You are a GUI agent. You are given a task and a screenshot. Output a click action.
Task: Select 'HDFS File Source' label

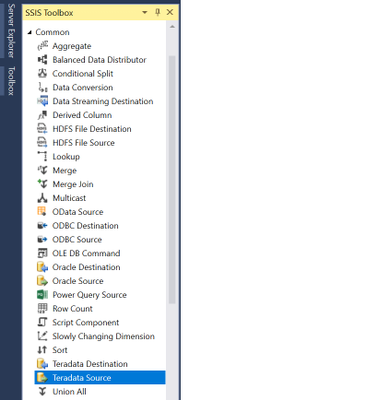coord(83,143)
